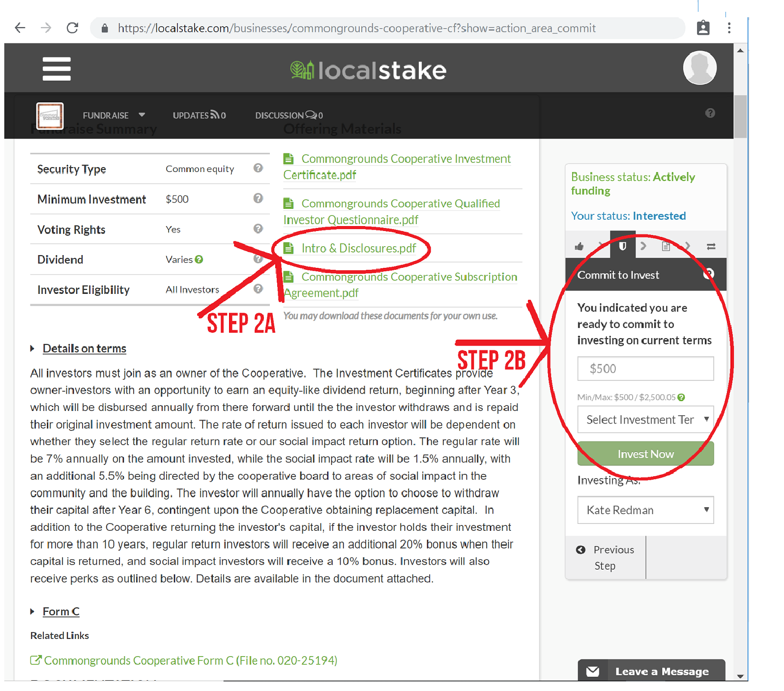The image size is (784, 691).
Task: Open the user avatar profile
Action: coord(700,68)
